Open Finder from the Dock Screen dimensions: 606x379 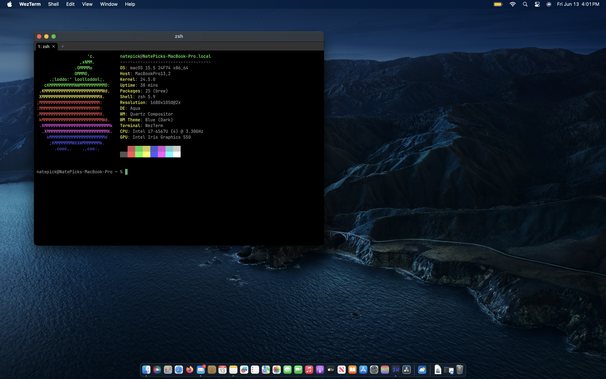pyautogui.click(x=146, y=370)
